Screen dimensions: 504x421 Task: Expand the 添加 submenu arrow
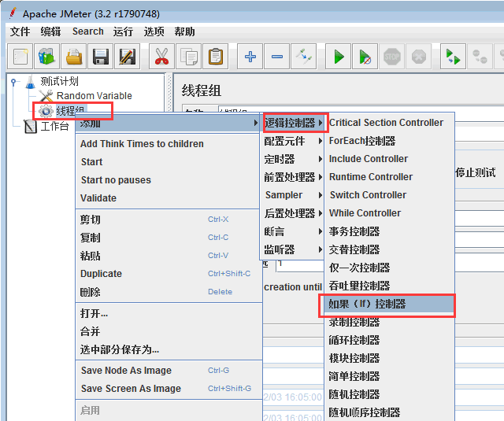click(x=255, y=123)
